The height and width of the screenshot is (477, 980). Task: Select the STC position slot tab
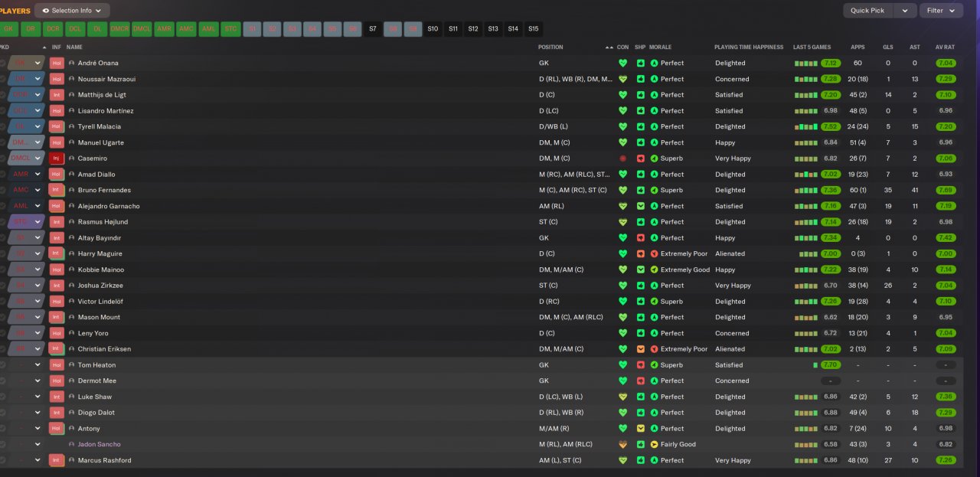click(230, 29)
